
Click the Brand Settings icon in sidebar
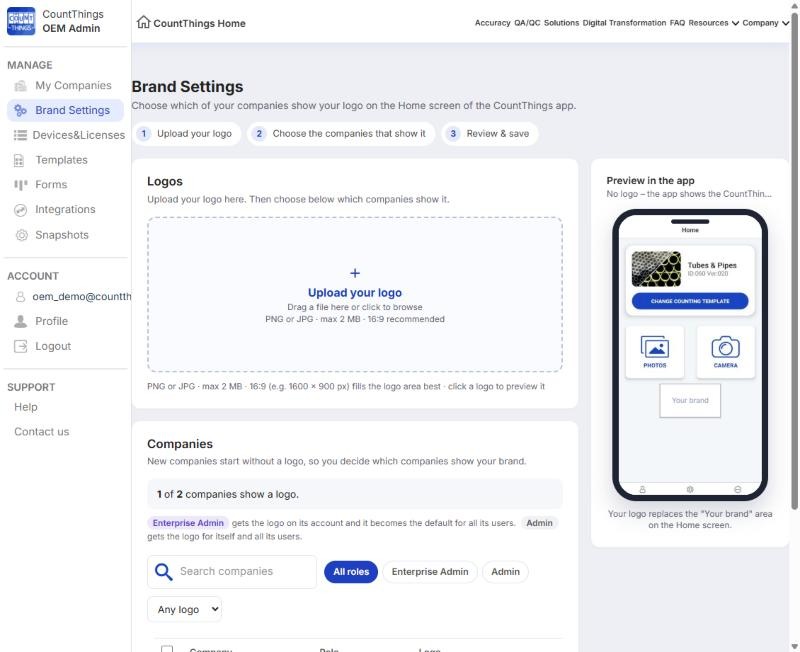20,110
